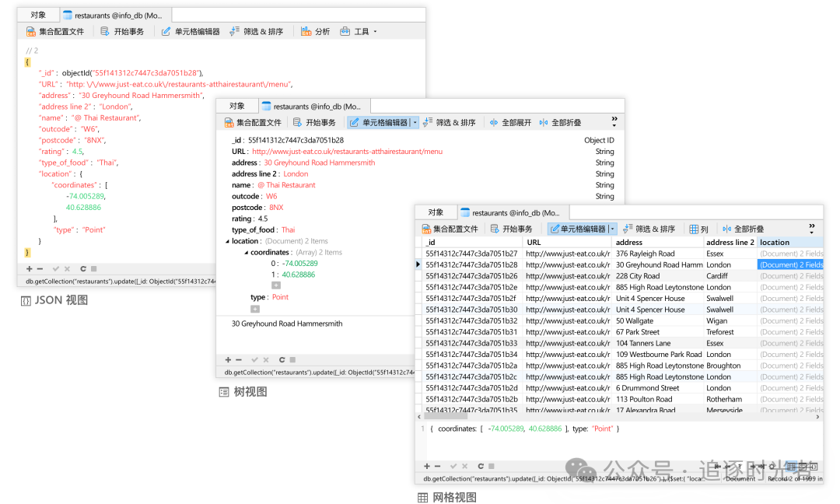Click 全部折叠 in tree view window
840x504 pixels.
560,123
